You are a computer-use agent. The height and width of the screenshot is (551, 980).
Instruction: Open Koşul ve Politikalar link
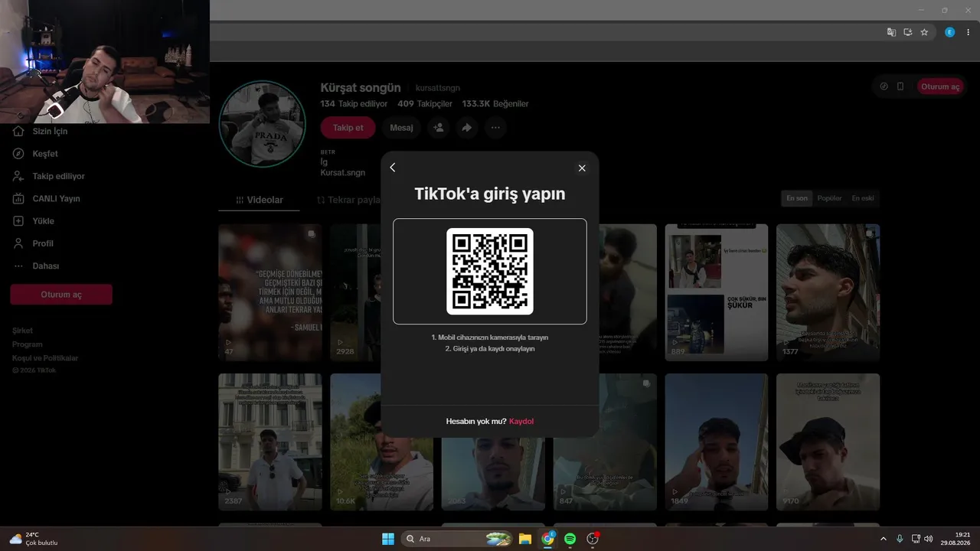(x=45, y=358)
